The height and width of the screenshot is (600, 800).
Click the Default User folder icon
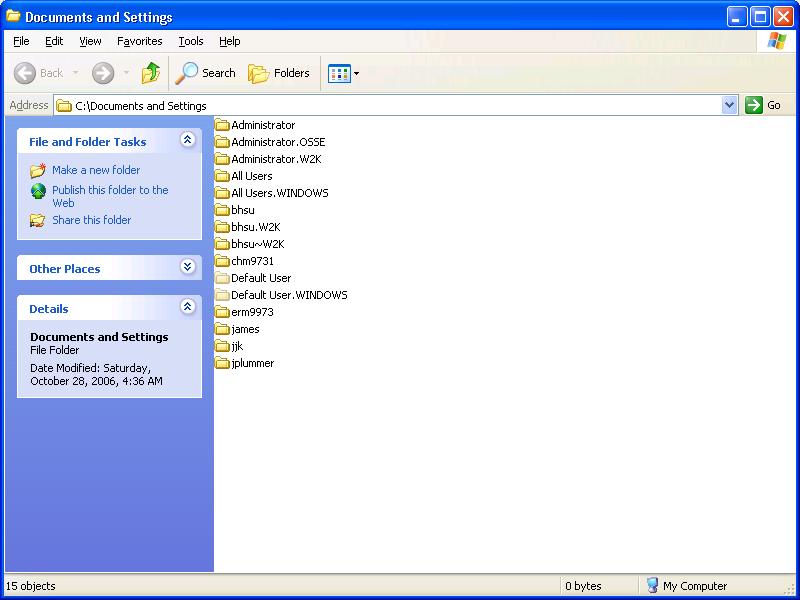[222, 278]
